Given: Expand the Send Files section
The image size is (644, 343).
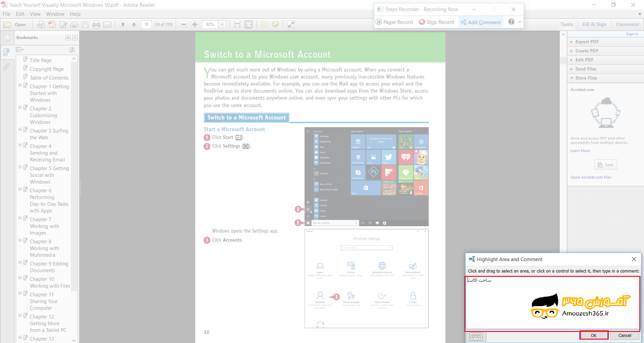Looking at the screenshot, I should [x=605, y=69].
